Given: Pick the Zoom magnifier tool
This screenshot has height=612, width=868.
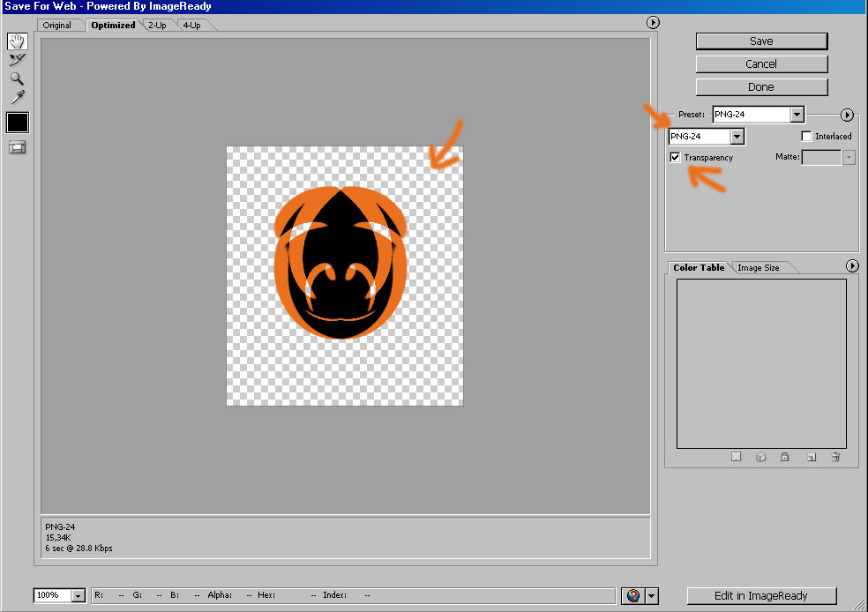Looking at the screenshot, I should tap(18, 78).
